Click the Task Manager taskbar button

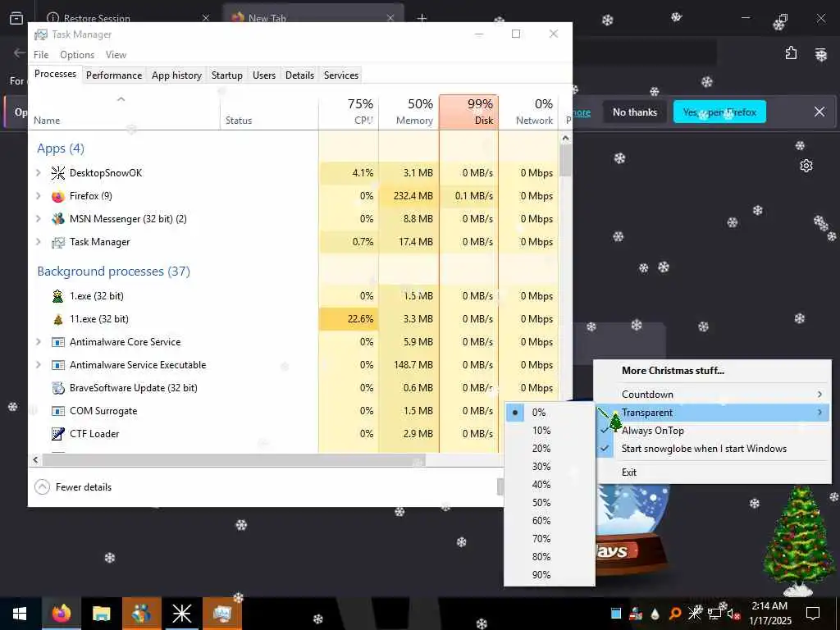pos(221,614)
